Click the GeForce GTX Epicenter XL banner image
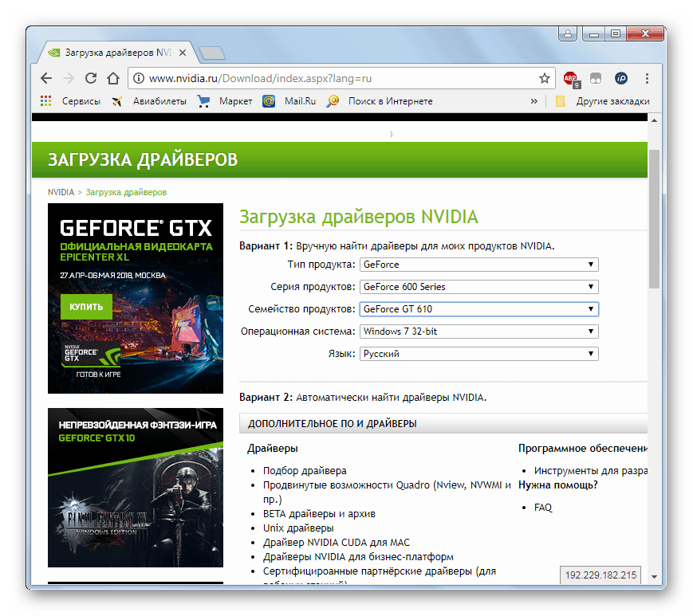Viewport: 693px width, 616px height. point(136,298)
